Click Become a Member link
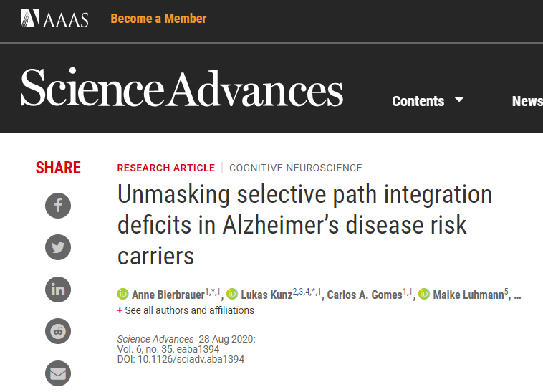 tap(158, 19)
